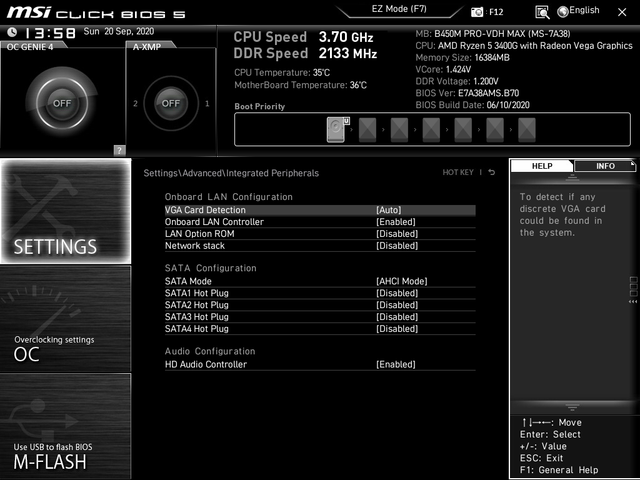
Task: Close the BIOS with the X button
Action: pyautogui.click(x=622, y=12)
